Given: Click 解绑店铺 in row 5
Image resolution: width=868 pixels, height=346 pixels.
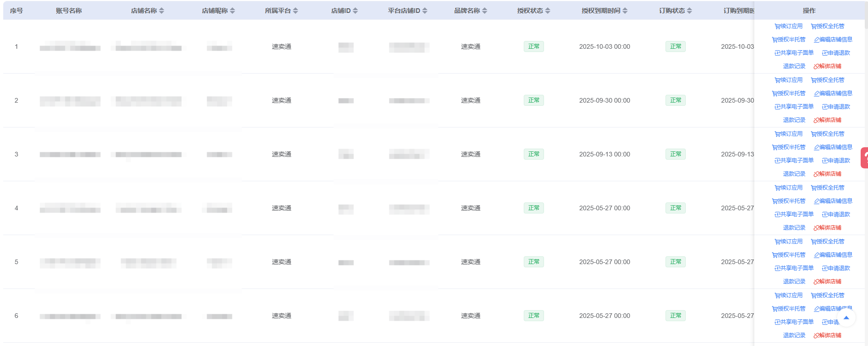Looking at the screenshot, I should click(x=827, y=282).
